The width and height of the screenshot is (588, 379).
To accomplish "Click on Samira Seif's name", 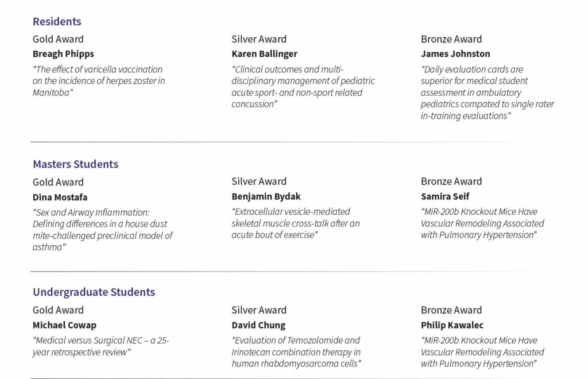I will tap(445, 196).
